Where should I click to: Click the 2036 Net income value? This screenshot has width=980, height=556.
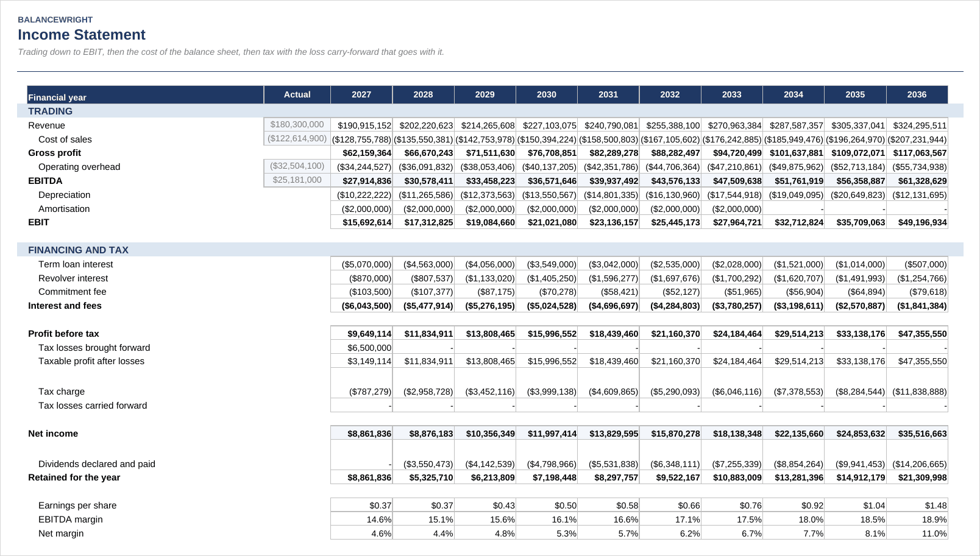tap(917, 434)
